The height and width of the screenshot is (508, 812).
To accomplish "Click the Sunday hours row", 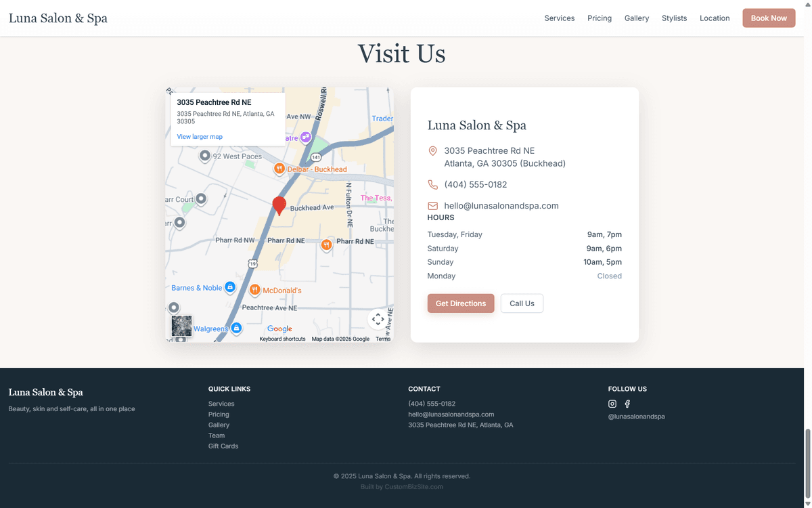I will coord(524,262).
